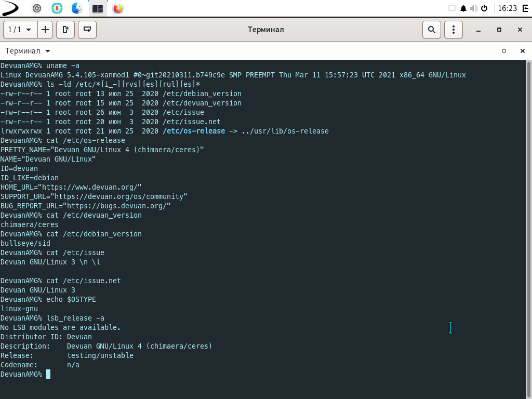The image size is (532, 399).
Task: Click the power button in system tray
Action: pos(484,8)
